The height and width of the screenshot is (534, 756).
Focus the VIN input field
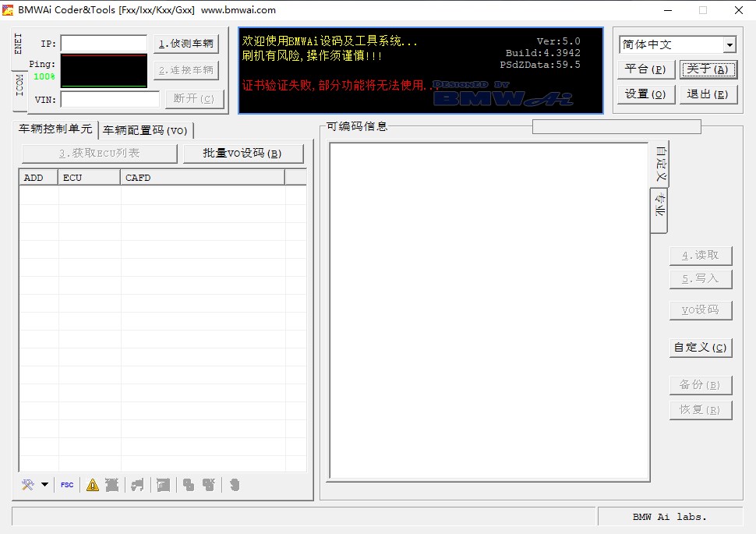coord(110,99)
